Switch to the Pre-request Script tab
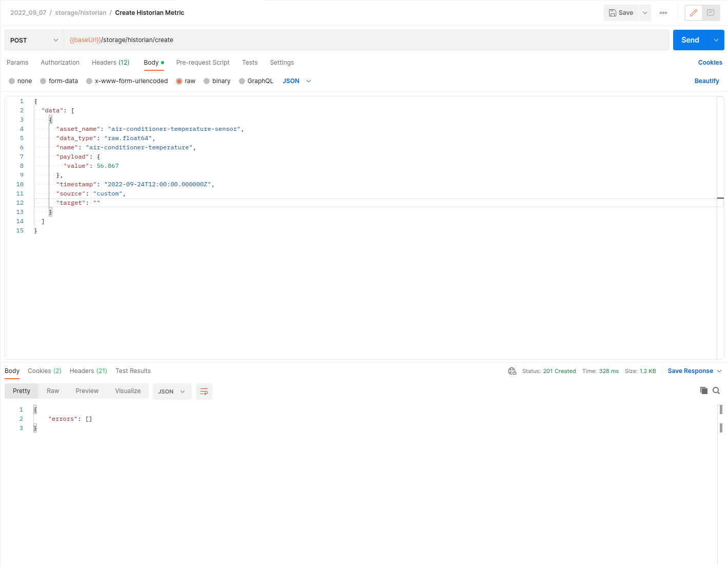This screenshot has height=567, width=728. coord(203,63)
